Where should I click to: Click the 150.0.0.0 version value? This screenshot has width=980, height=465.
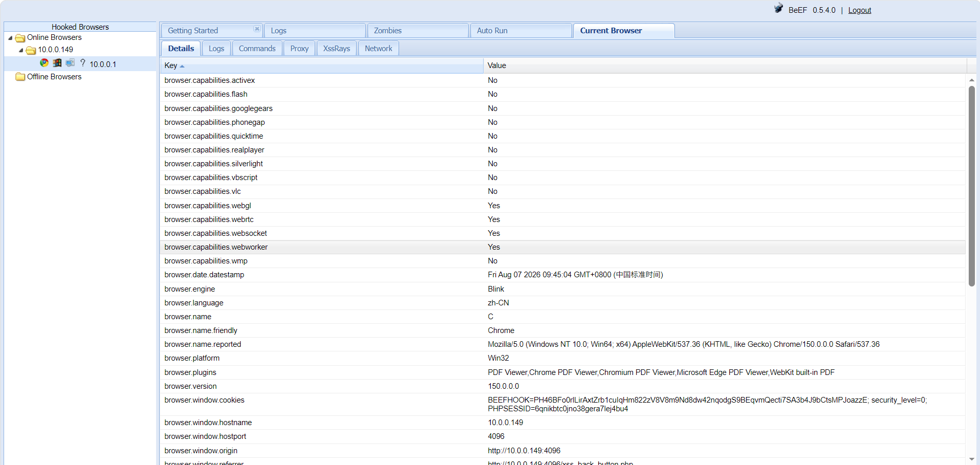[x=504, y=386]
